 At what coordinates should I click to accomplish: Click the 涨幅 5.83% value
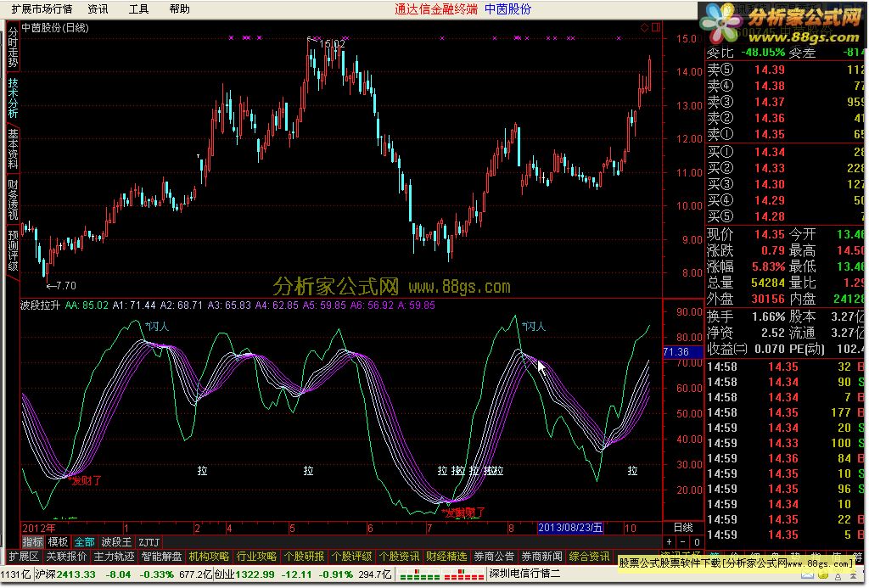(x=768, y=266)
